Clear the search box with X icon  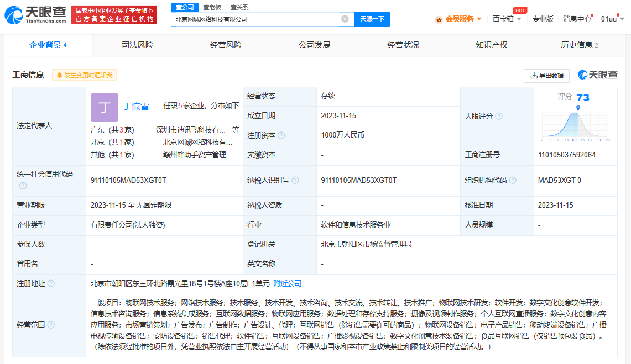(345, 19)
